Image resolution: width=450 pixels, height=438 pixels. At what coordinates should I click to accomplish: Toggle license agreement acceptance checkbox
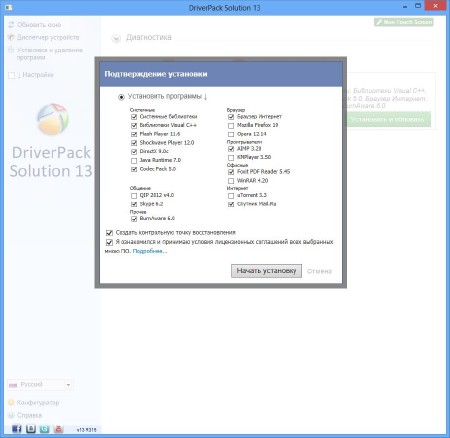[109, 242]
